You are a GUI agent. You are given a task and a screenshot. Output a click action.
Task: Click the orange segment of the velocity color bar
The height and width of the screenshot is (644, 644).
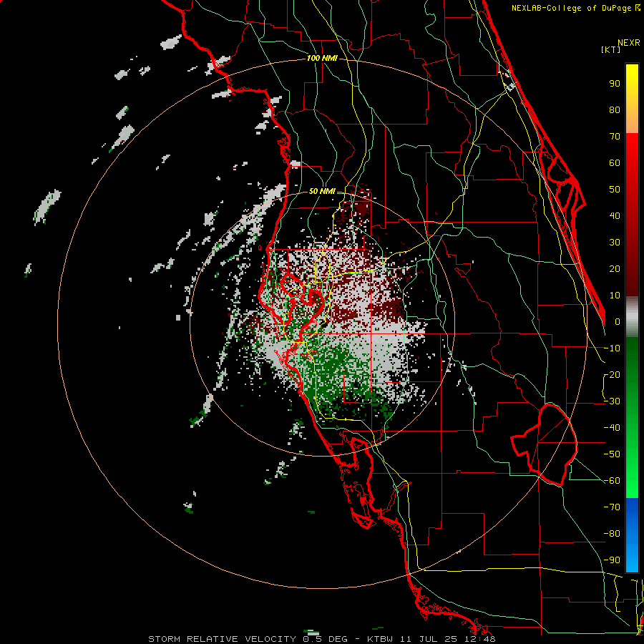click(x=632, y=121)
